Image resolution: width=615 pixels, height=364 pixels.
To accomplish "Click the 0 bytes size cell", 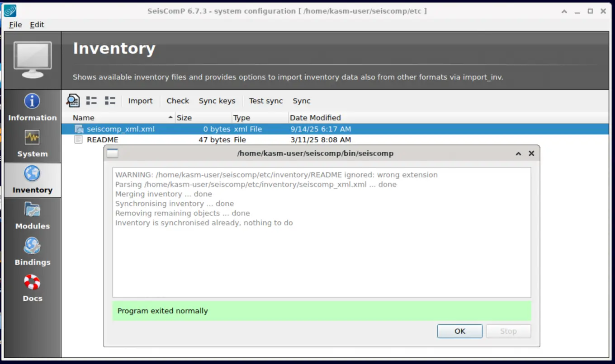I will tap(217, 129).
